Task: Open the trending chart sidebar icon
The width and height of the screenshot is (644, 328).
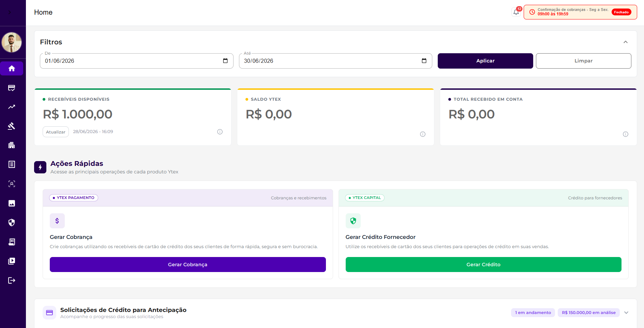Action: [12, 107]
